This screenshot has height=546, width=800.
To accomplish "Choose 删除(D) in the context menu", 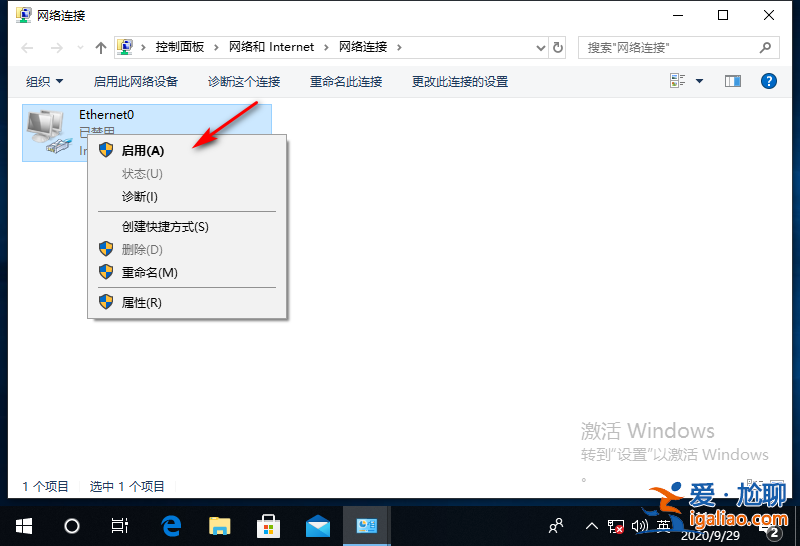I will [x=187, y=250].
